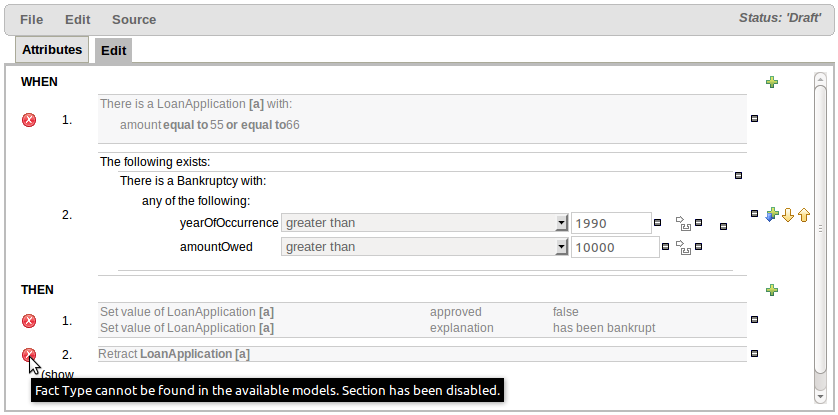Click the vertical scrollbar of the rule editor
838x415 pixels.
(819, 228)
